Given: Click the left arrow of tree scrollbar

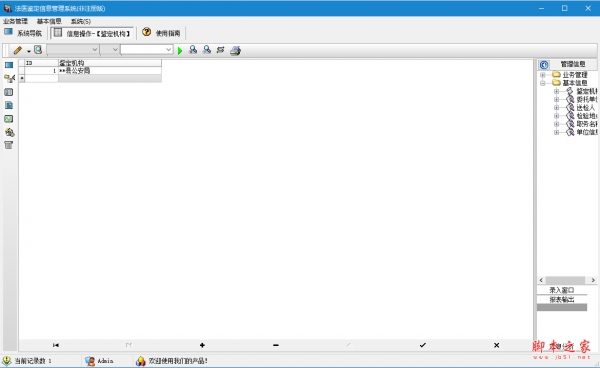Looking at the screenshot, I should point(541,280).
